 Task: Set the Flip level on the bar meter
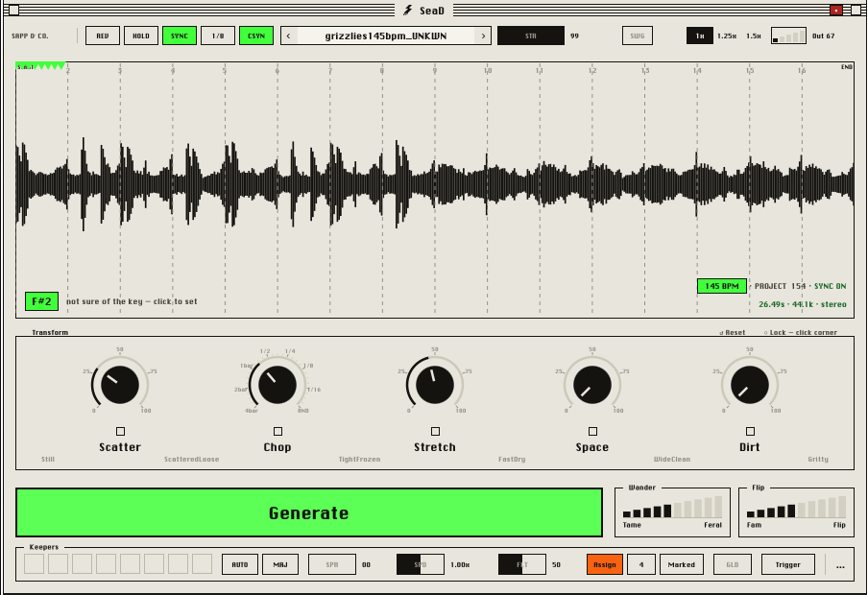click(x=797, y=507)
